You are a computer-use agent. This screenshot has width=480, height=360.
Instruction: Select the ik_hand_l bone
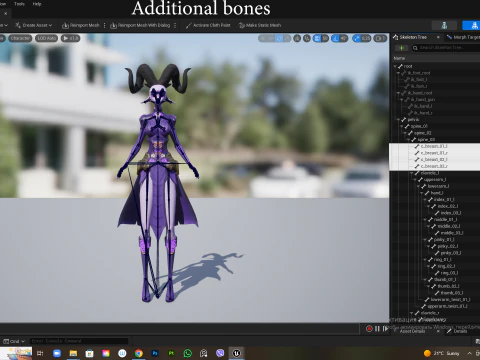[423, 106]
